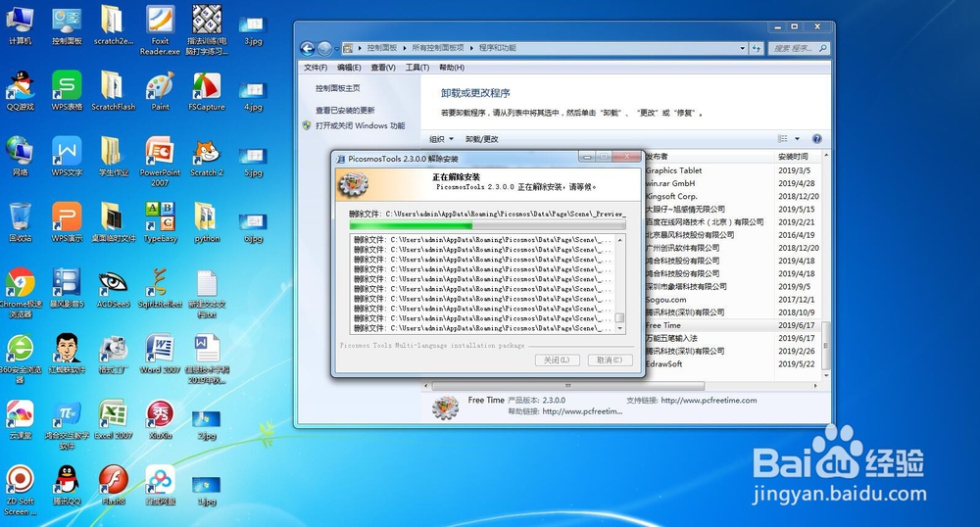Open 控制面板主页 link in sidebar

[x=337, y=88]
